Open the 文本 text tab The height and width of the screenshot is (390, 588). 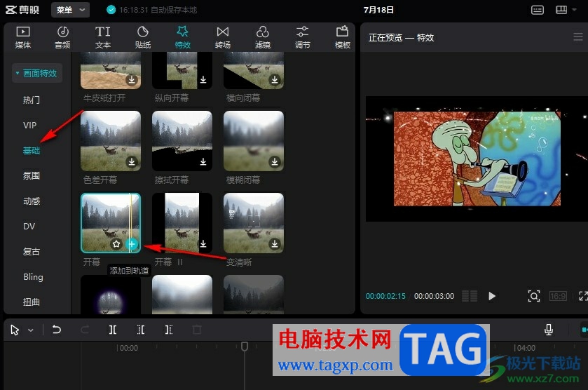click(103, 37)
